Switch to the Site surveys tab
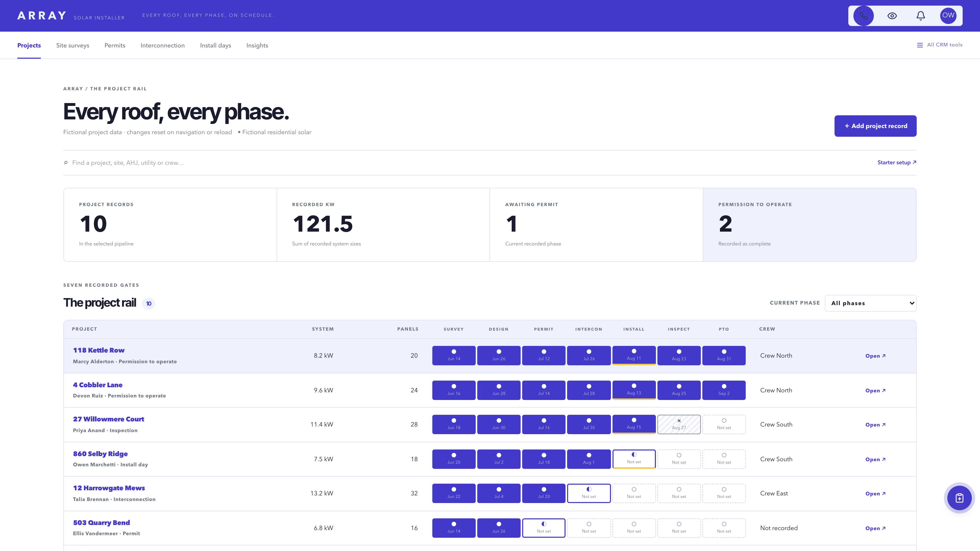The image size is (980, 551). pos(73,45)
